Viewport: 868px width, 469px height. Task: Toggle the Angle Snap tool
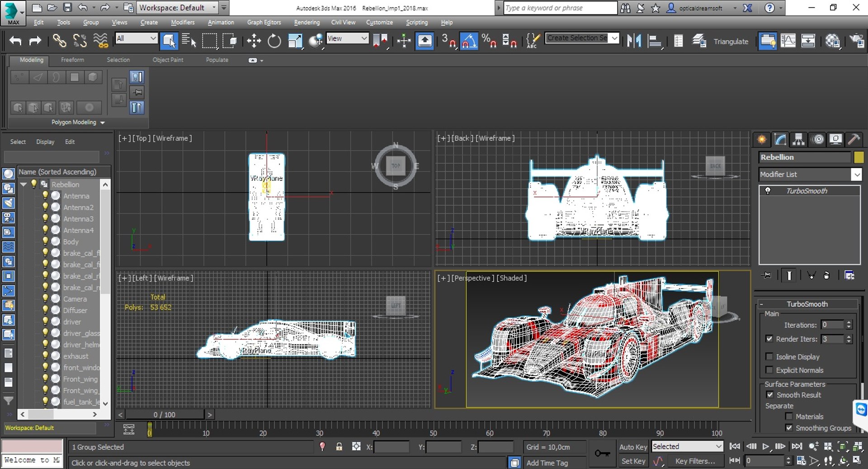pyautogui.click(x=469, y=41)
